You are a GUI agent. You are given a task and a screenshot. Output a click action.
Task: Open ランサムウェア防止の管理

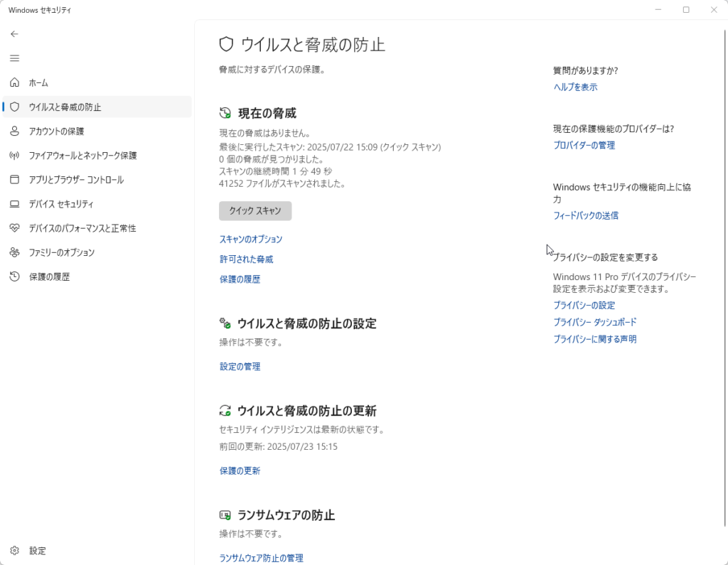tap(260, 558)
